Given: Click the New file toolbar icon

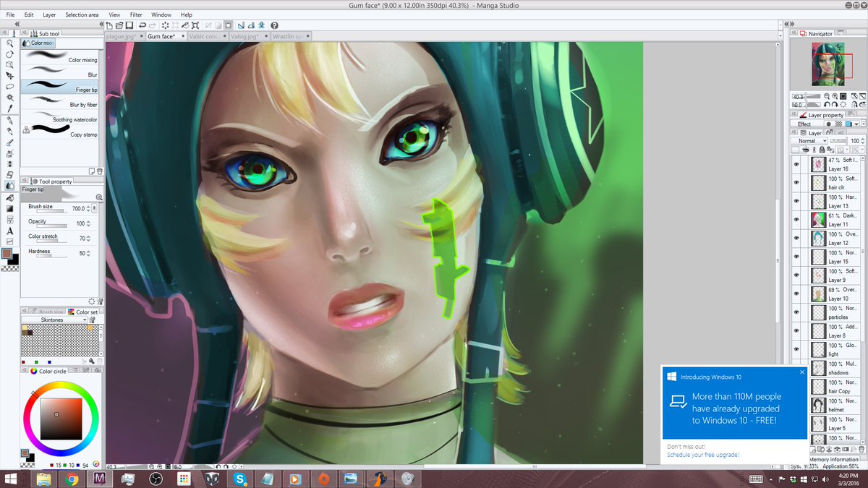Looking at the screenshot, I should (109, 25).
